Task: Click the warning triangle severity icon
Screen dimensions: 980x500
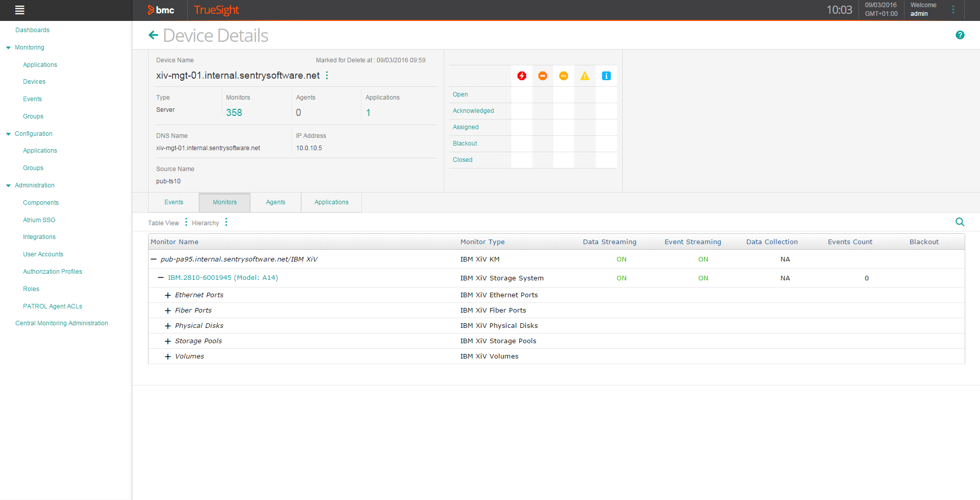Action: (x=584, y=76)
